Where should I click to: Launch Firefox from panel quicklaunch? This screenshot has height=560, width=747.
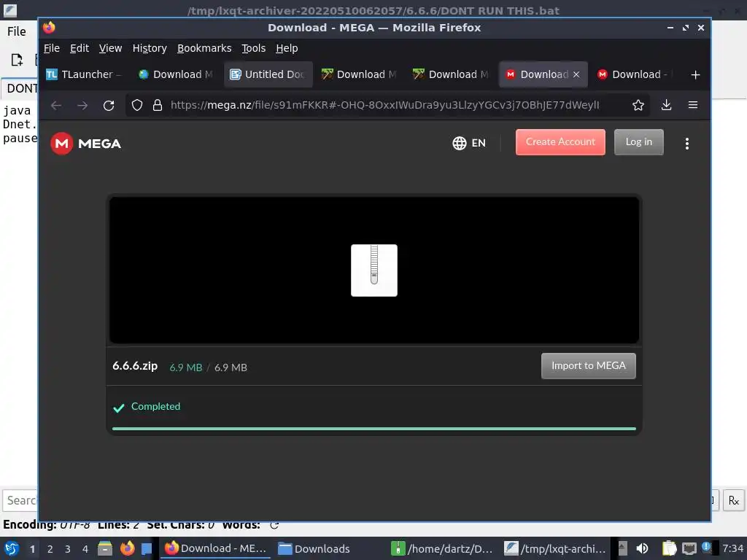[x=127, y=548]
